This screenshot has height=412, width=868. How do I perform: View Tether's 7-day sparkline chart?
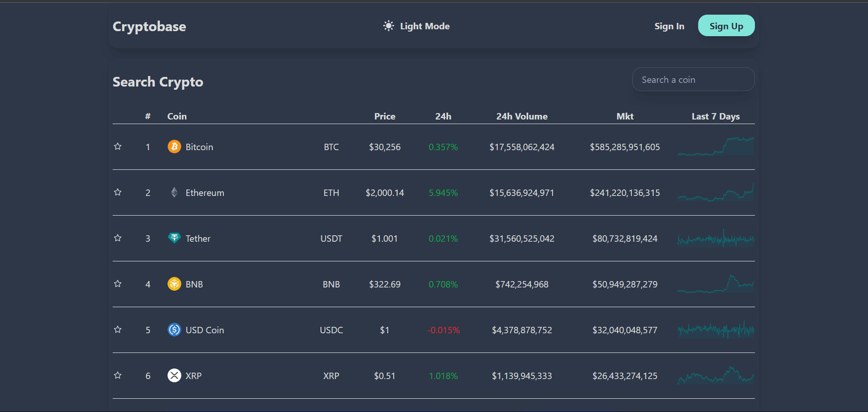[x=716, y=238]
